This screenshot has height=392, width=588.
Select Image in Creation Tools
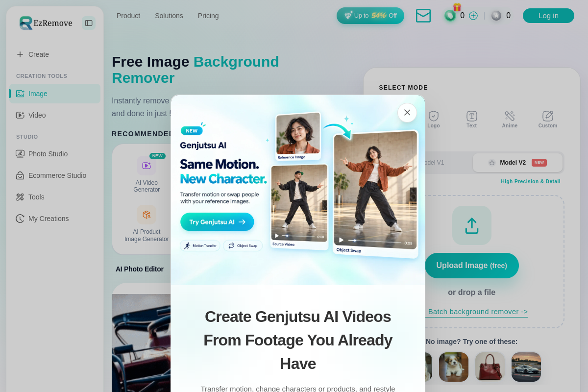pos(55,94)
